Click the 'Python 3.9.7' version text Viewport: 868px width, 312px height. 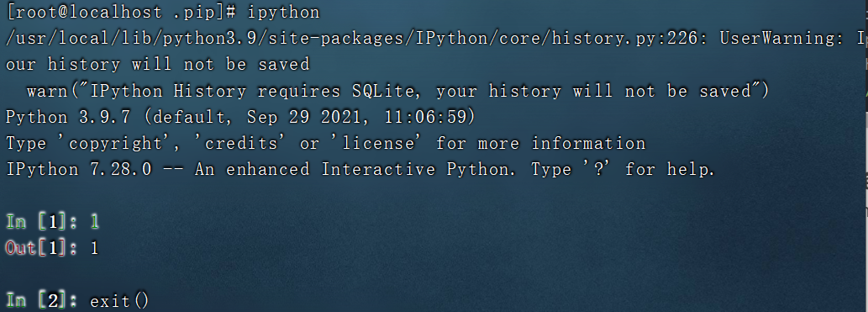69,117
